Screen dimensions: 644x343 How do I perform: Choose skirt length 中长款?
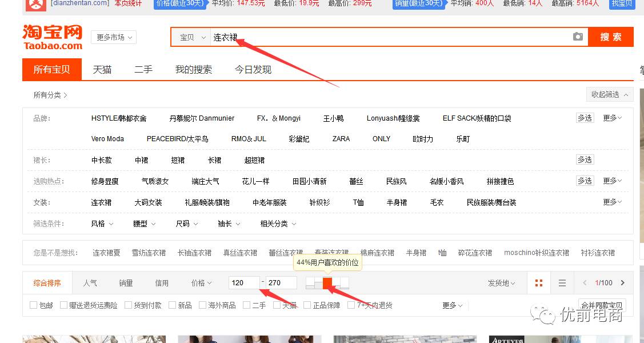click(102, 160)
